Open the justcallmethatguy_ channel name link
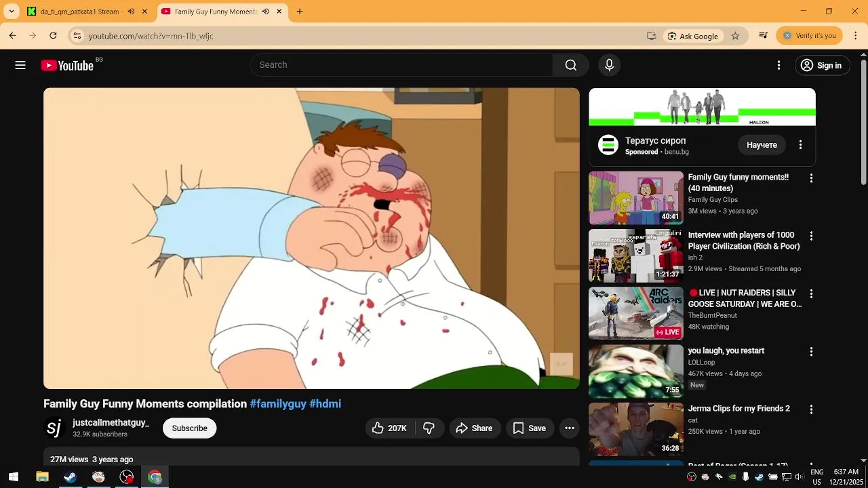The width and height of the screenshot is (868, 488). pos(111,423)
